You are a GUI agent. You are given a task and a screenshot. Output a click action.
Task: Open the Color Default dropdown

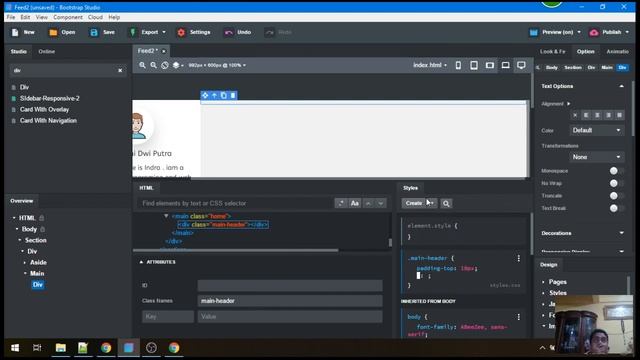(x=597, y=130)
